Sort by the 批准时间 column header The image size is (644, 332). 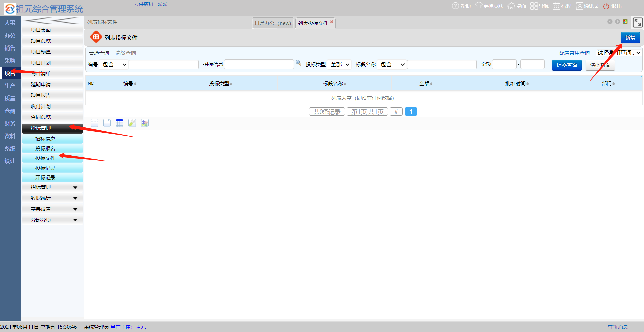(x=517, y=83)
